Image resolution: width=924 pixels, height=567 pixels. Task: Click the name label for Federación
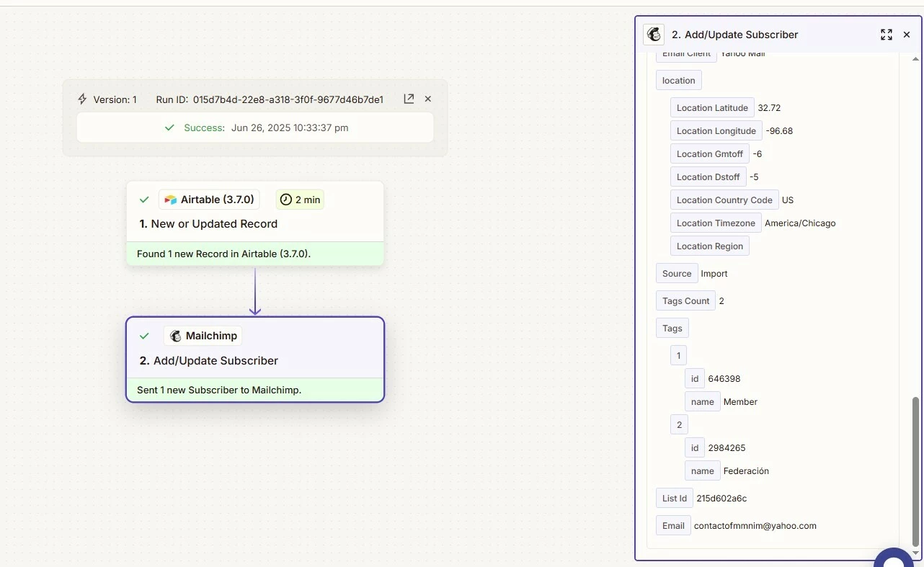(703, 470)
